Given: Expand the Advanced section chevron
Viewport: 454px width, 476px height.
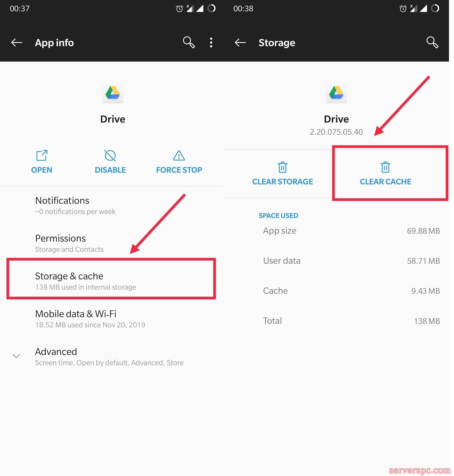Looking at the screenshot, I should click(16, 356).
